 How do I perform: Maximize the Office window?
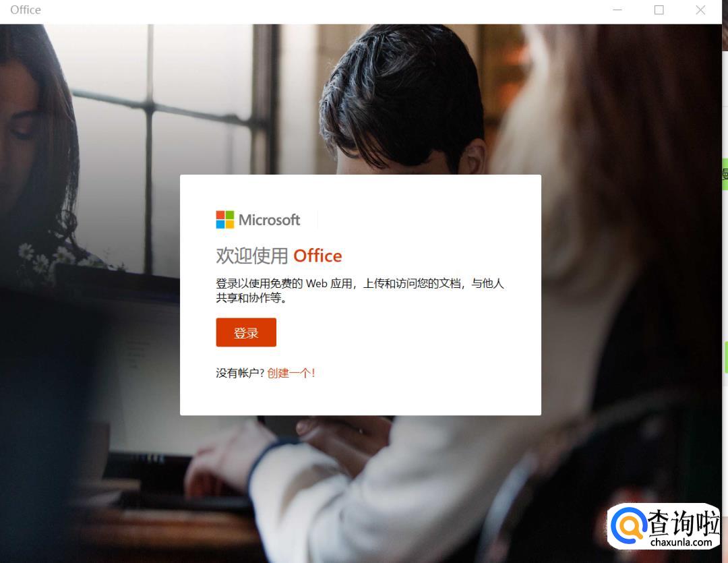[x=659, y=9]
